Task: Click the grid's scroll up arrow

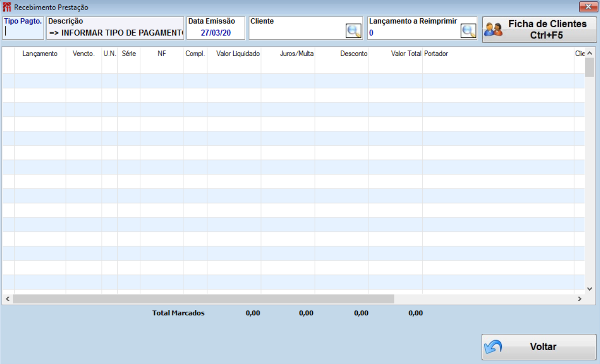Action: pyautogui.click(x=589, y=53)
